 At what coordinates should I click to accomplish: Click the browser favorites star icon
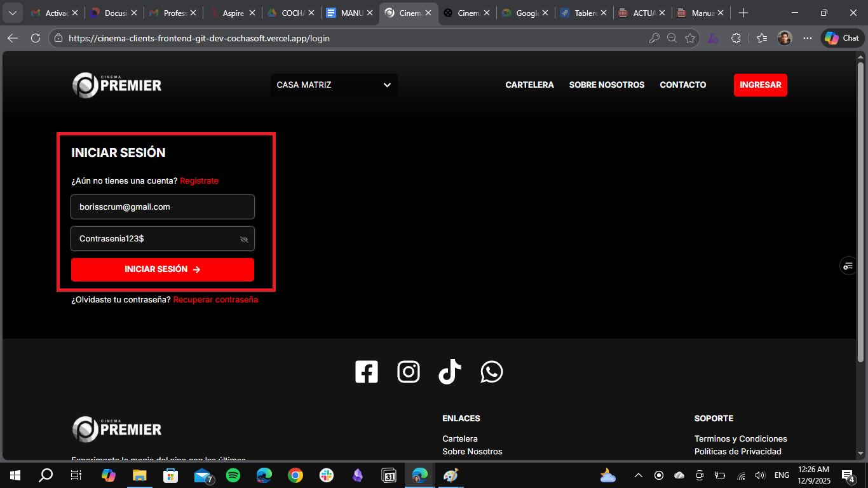[x=691, y=38]
